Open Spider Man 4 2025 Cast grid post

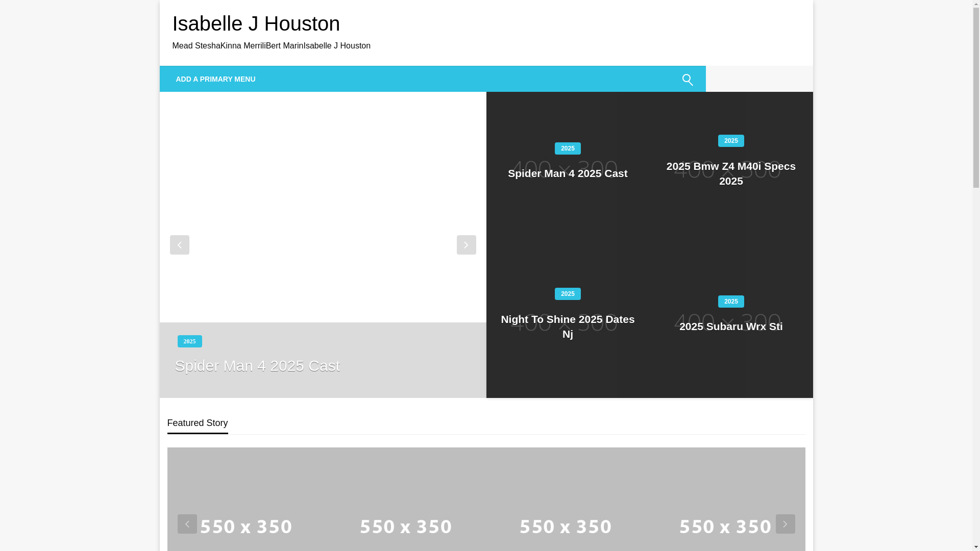pos(568,173)
